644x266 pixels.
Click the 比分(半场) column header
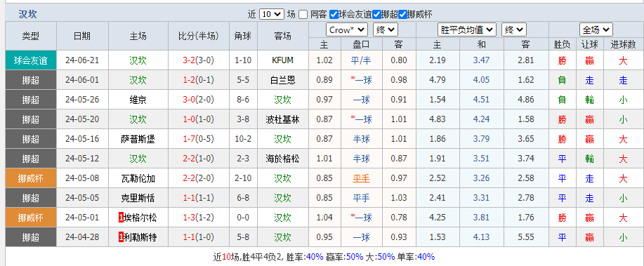[198, 36]
